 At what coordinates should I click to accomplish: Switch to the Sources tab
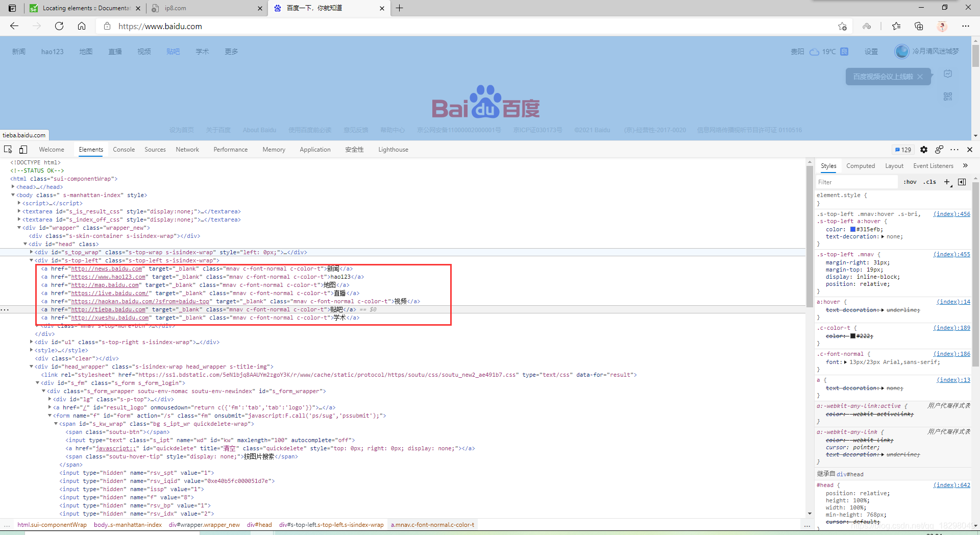point(155,150)
